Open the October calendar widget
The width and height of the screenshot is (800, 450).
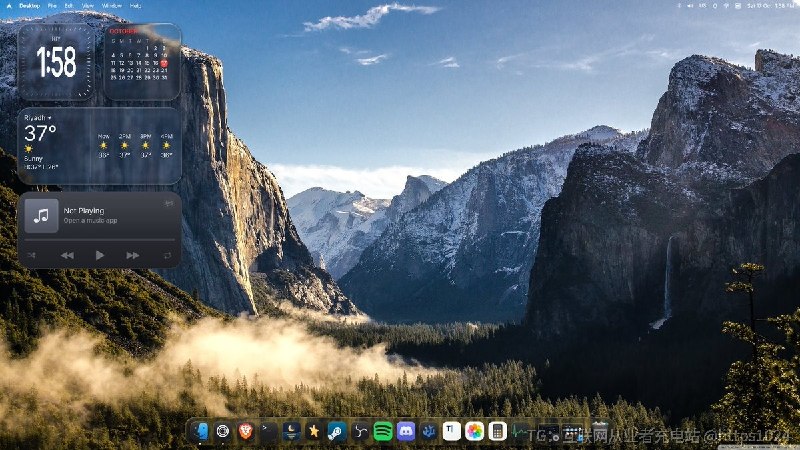click(x=142, y=61)
